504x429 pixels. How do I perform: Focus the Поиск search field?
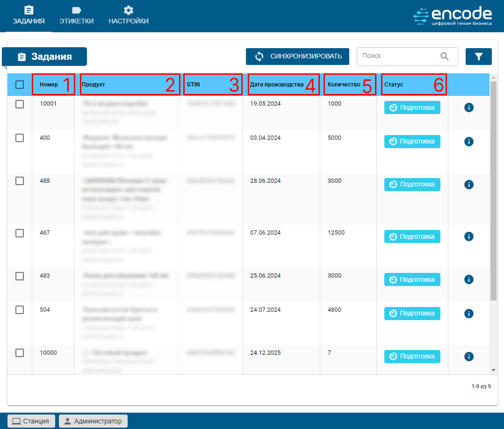point(398,56)
